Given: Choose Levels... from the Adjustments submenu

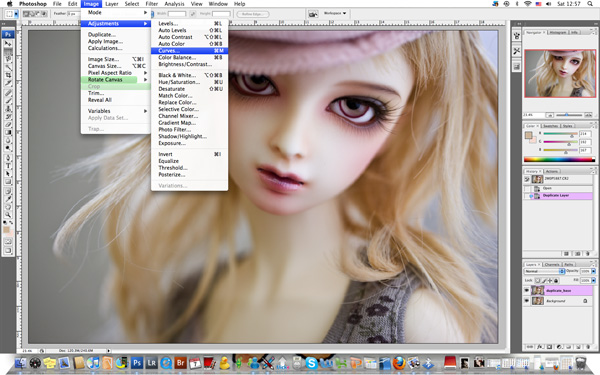Looking at the screenshot, I should pos(189,23).
